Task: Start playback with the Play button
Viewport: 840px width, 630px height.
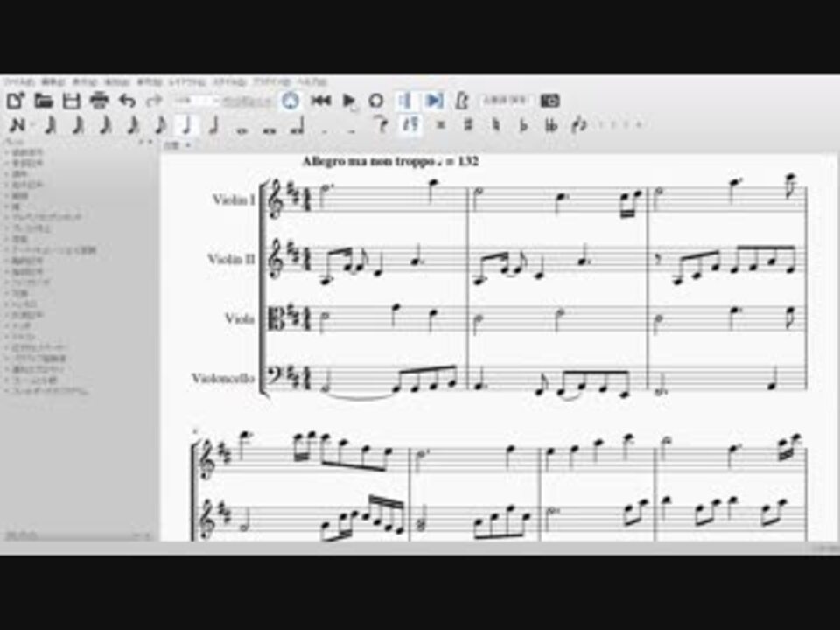Action: [x=349, y=101]
